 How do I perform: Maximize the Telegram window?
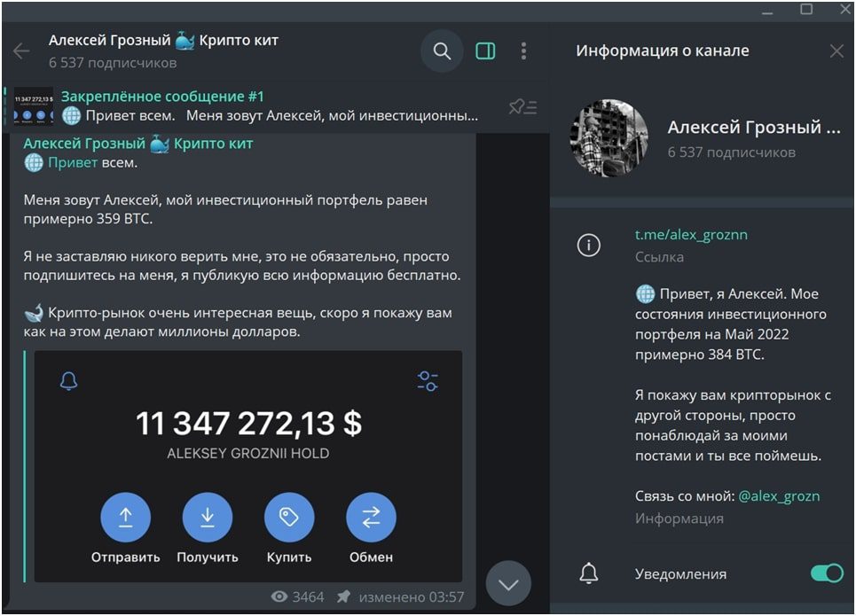click(x=806, y=9)
